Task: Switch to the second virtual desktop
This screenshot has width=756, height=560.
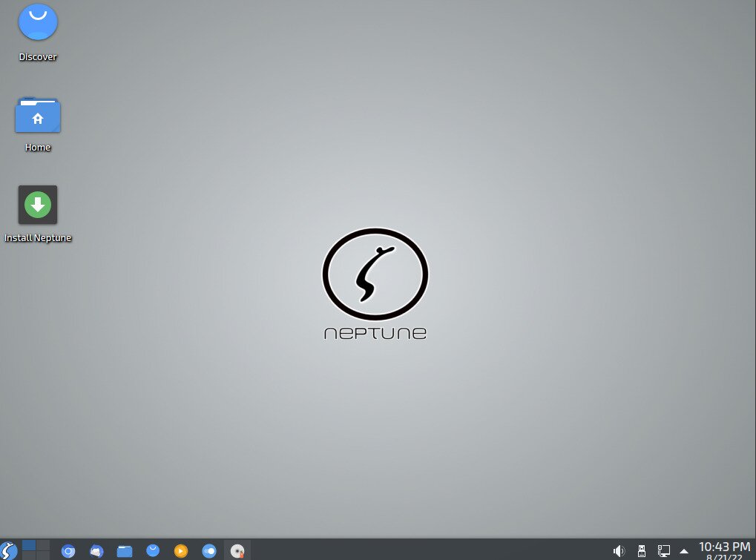Action: pos(43,546)
